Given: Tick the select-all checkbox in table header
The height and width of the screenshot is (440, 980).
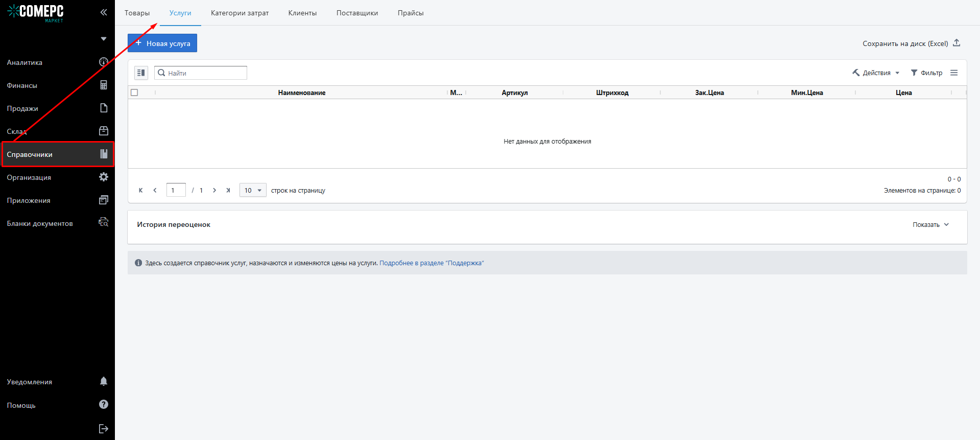Looking at the screenshot, I should click(134, 92).
